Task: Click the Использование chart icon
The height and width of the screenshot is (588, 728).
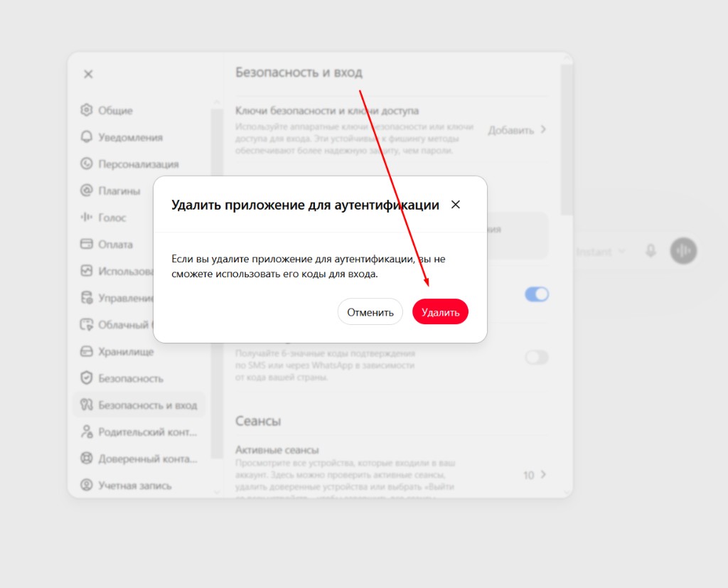Action: (86, 271)
